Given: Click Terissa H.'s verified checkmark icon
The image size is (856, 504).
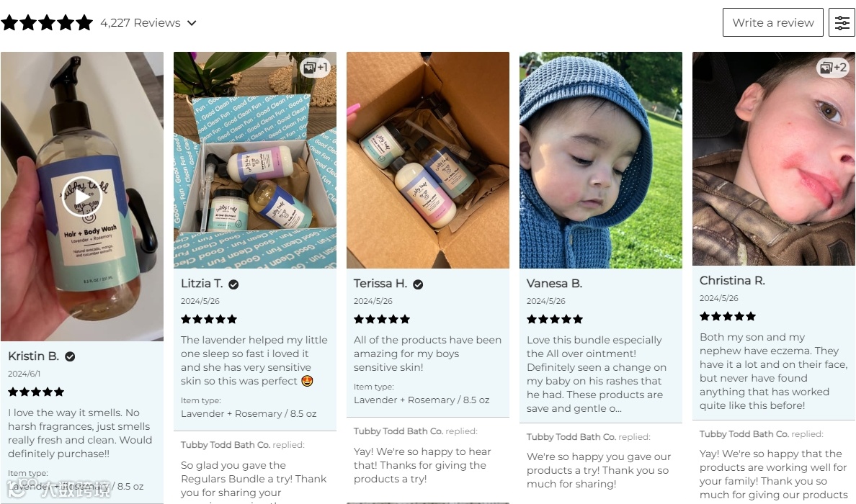Looking at the screenshot, I should (x=418, y=284).
